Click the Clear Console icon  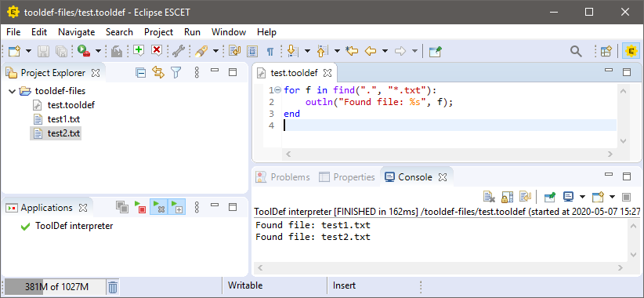[489, 198]
